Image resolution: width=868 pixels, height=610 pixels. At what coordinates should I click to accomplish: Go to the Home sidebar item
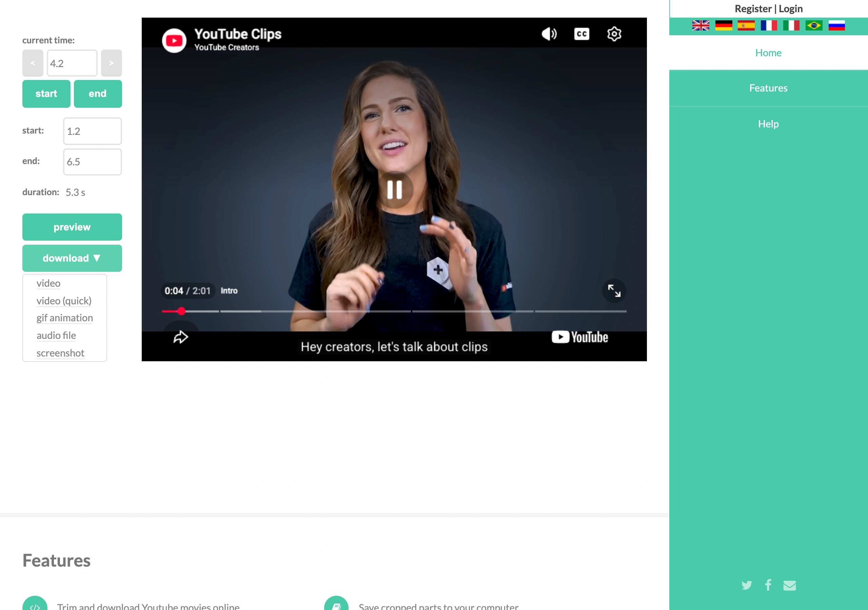[768, 53]
